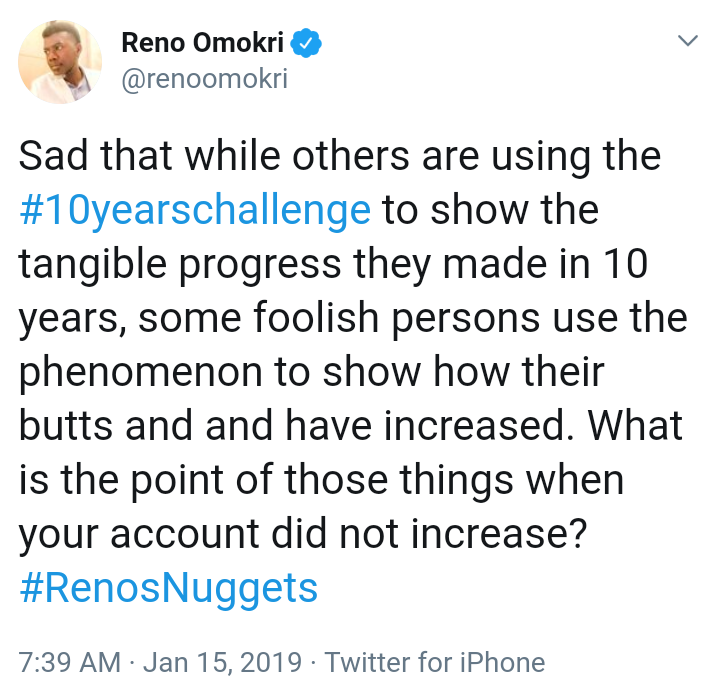
Task: Click the words 'tangible progress'
Action: pos(186,265)
